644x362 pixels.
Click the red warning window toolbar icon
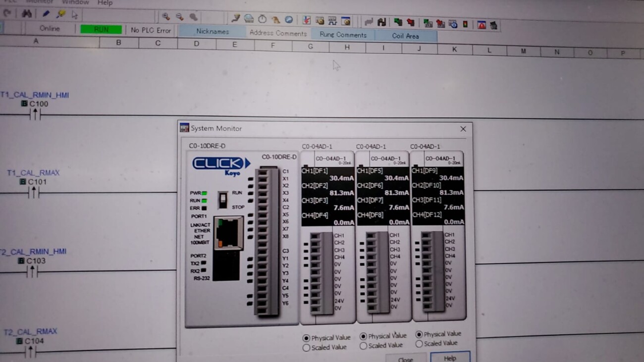[x=481, y=25]
